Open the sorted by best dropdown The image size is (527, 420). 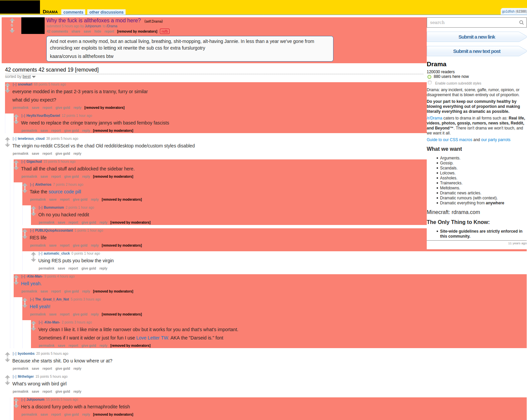pos(29,77)
